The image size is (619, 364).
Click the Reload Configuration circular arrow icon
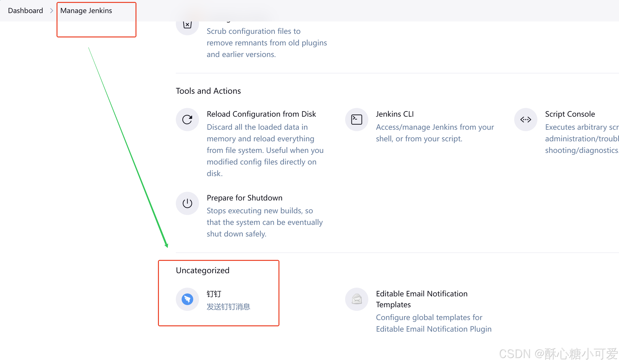(187, 120)
